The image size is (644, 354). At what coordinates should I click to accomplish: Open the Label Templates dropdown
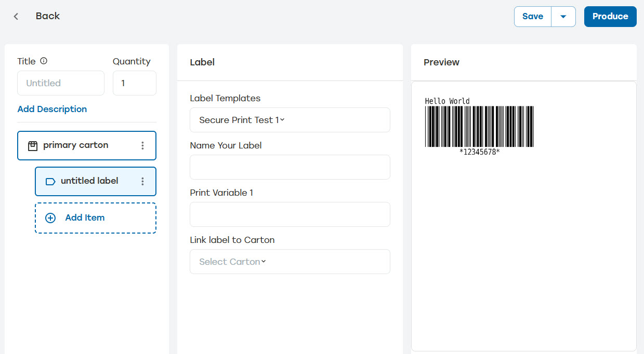pos(290,120)
